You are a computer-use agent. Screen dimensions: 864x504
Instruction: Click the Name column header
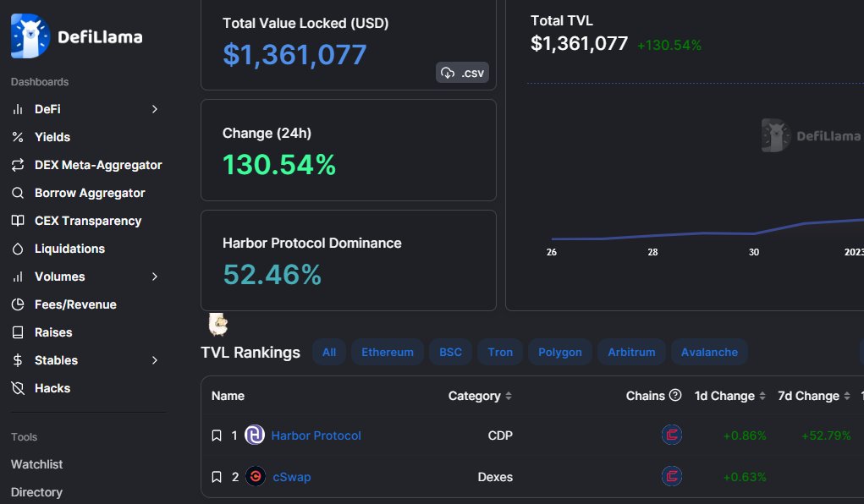[228, 396]
